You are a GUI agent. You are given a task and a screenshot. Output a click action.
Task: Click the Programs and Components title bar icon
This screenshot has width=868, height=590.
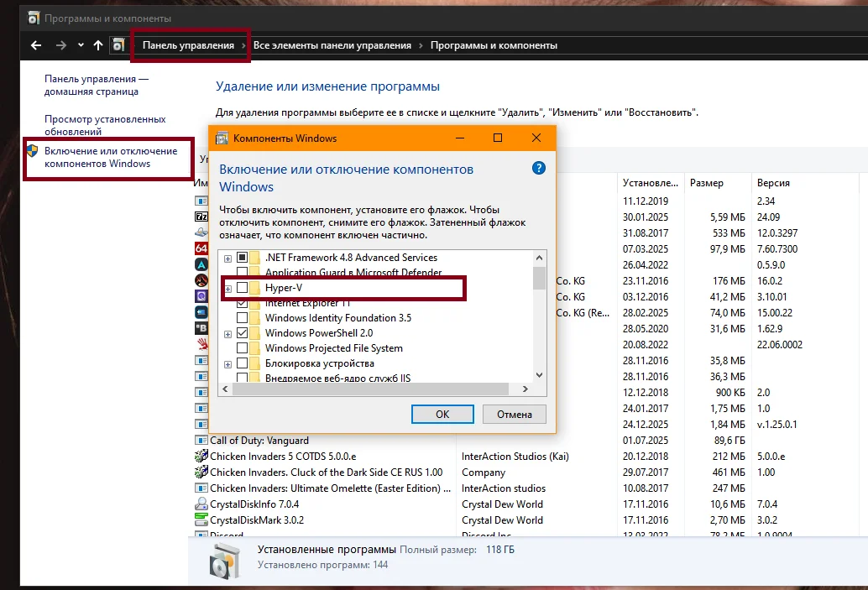tap(34, 18)
